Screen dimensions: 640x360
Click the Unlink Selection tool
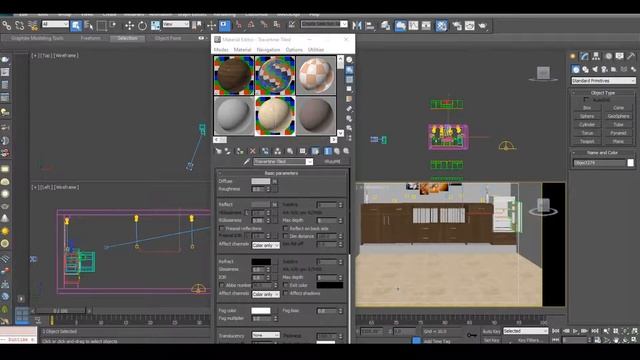coord(20,26)
